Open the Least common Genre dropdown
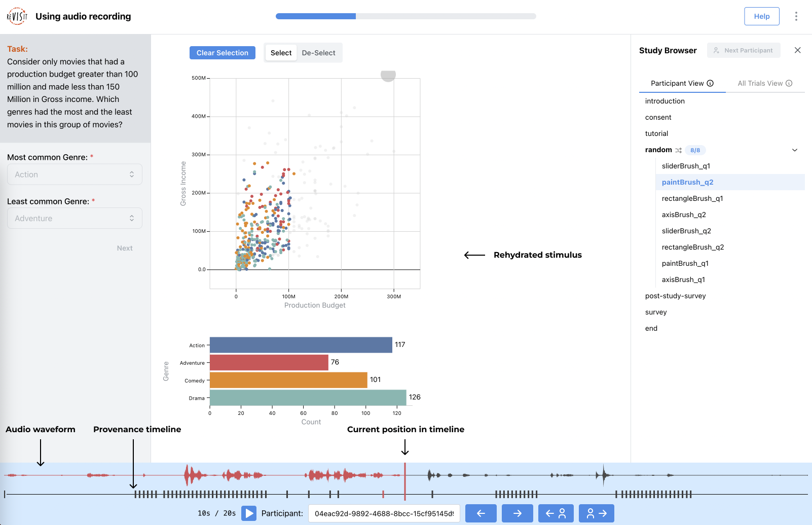 coord(75,219)
